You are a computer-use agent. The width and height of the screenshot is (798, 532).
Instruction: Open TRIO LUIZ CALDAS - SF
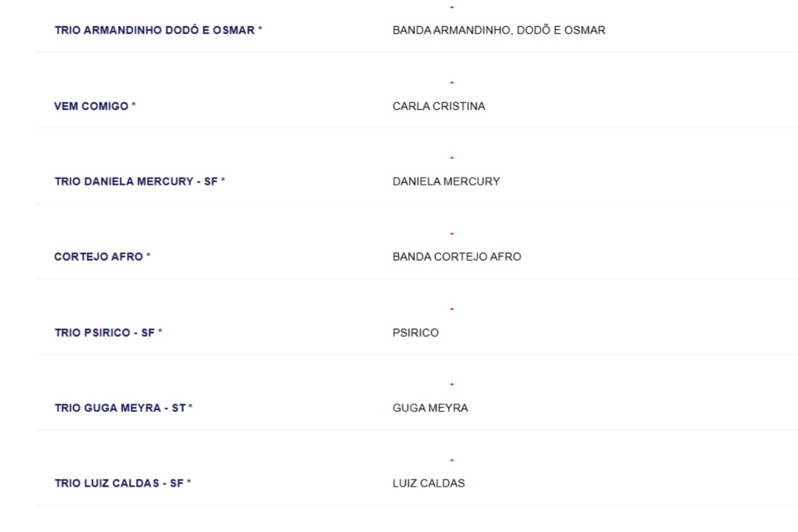tap(122, 483)
